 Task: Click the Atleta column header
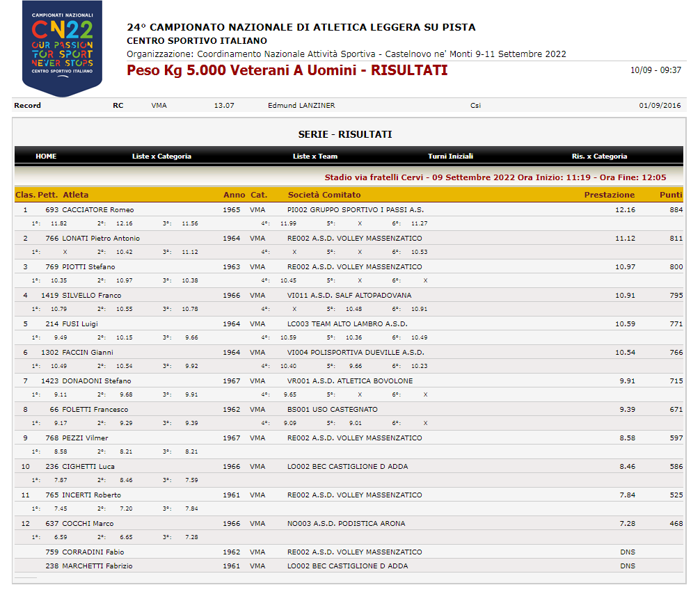point(75,195)
